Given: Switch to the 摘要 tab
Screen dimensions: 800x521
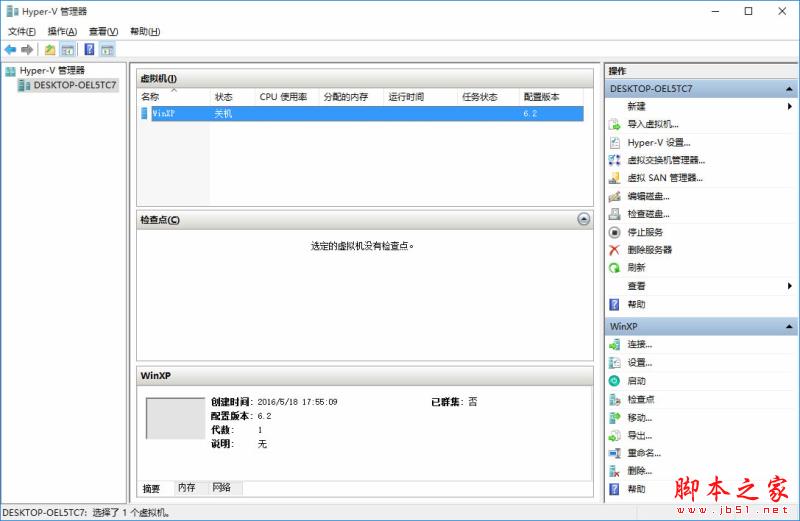Looking at the screenshot, I should pyautogui.click(x=151, y=488).
